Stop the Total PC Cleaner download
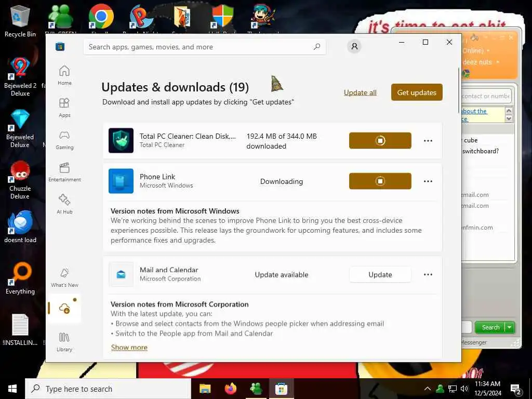The height and width of the screenshot is (399, 532). [x=380, y=140]
